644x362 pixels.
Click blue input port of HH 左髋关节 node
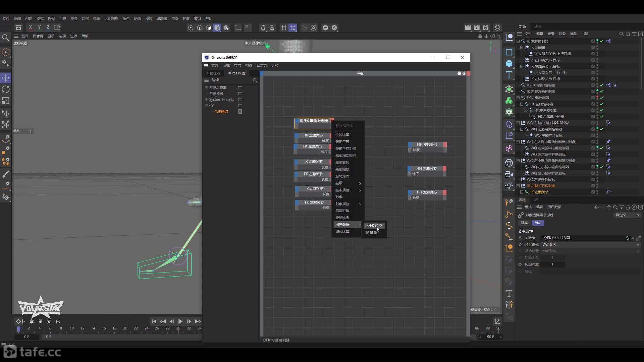point(410,145)
